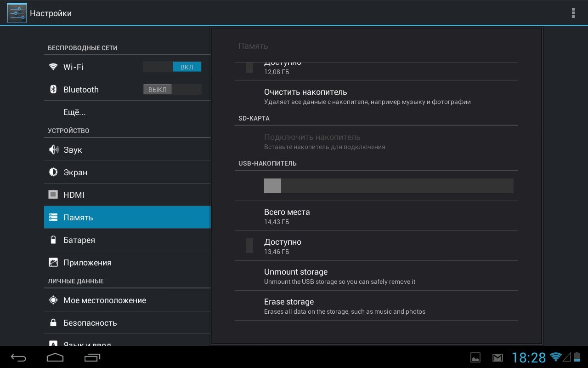Turn on the Bluetooth switch
588x368 pixels.
pos(172,90)
